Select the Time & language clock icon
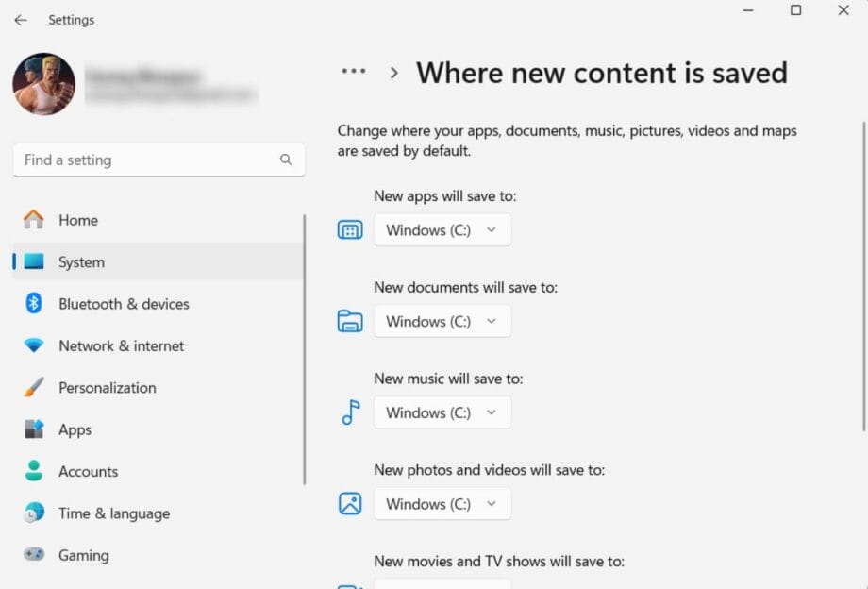 [32, 513]
